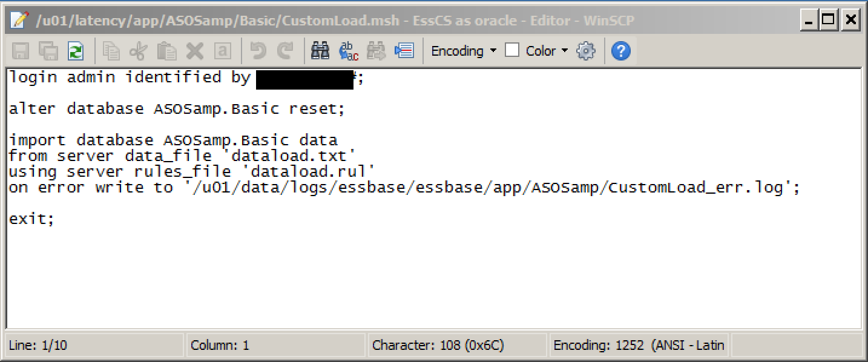Click the Redo arrow icon
Viewport: 868px width, 362px height.
[285, 51]
